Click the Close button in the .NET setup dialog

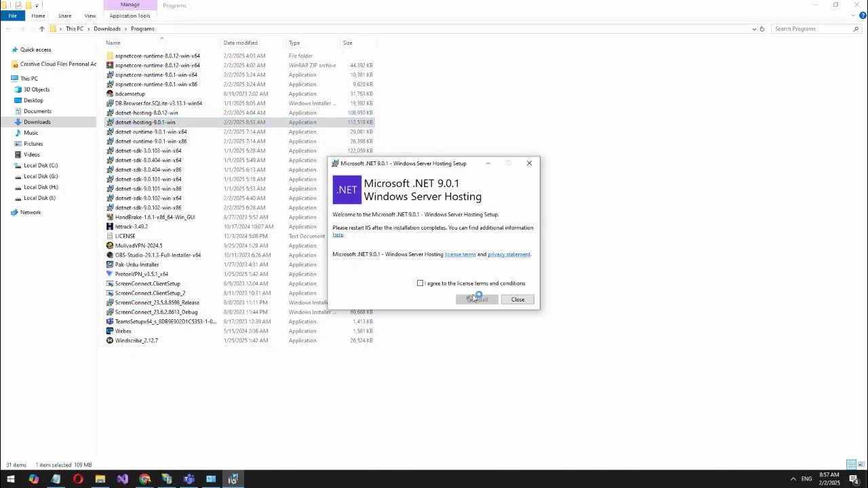tap(517, 300)
